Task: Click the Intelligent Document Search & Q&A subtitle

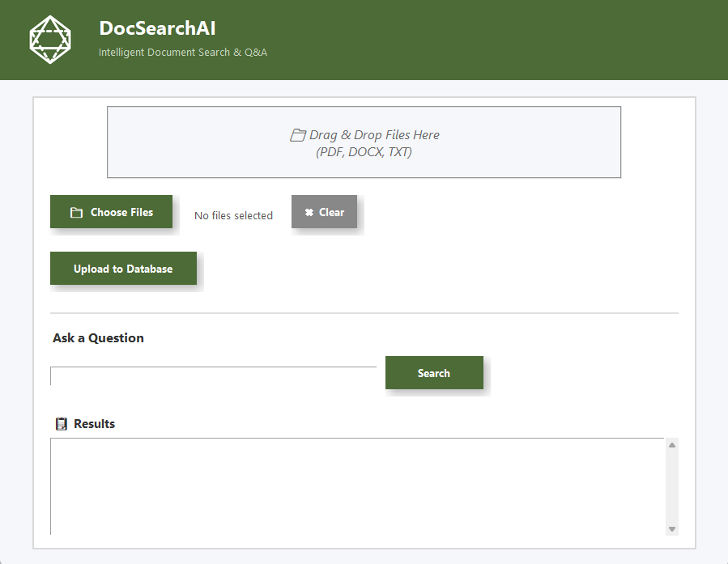Action: pyautogui.click(x=183, y=53)
